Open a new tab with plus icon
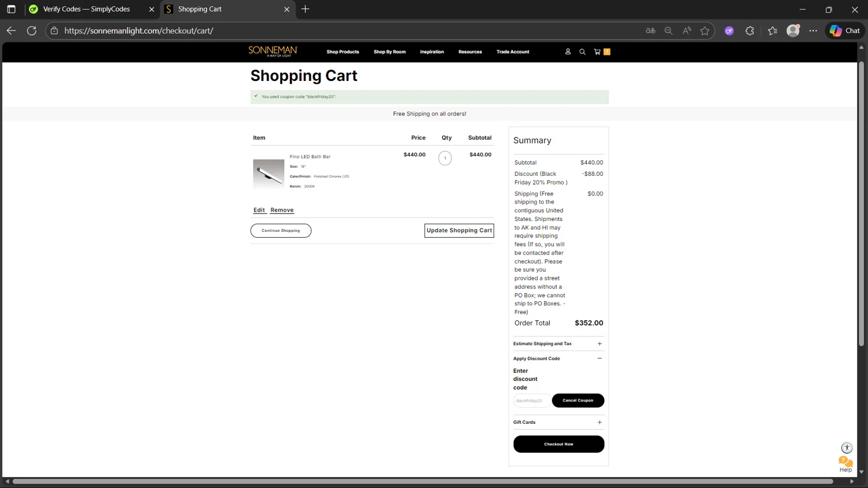 coord(306,9)
